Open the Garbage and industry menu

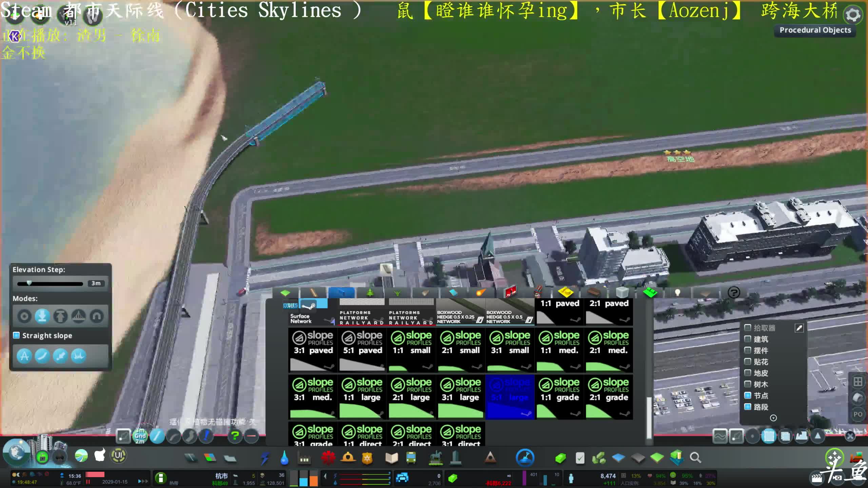click(304, 458)
